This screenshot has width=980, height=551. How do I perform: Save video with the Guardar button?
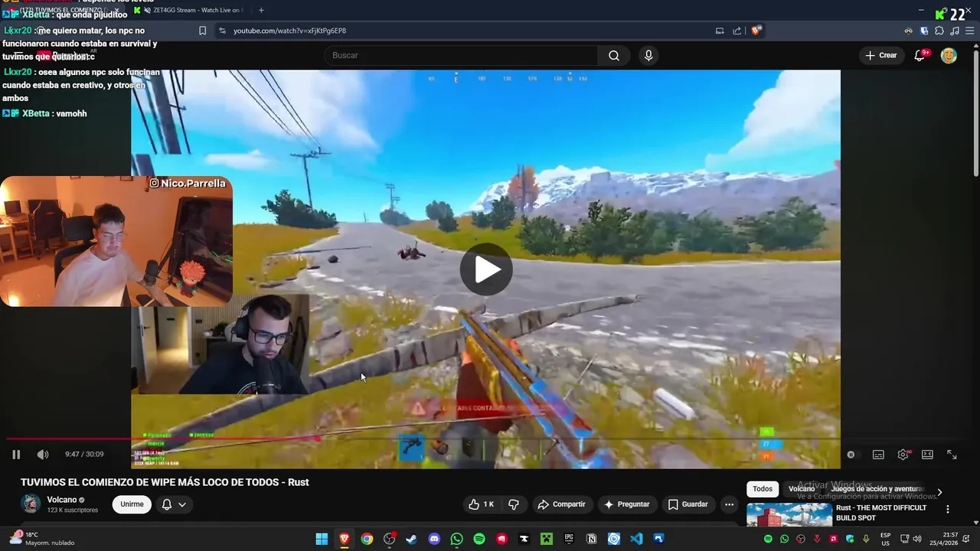click(688, 504)
